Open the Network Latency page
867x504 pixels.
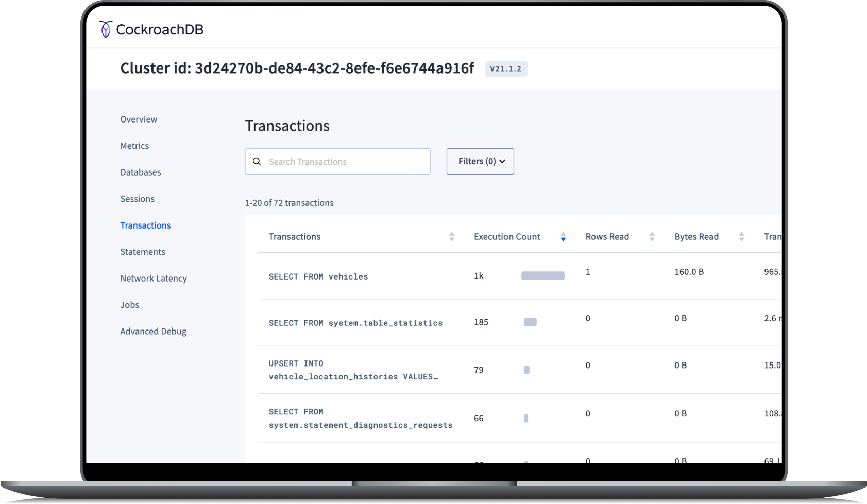[x=154, y=278]
